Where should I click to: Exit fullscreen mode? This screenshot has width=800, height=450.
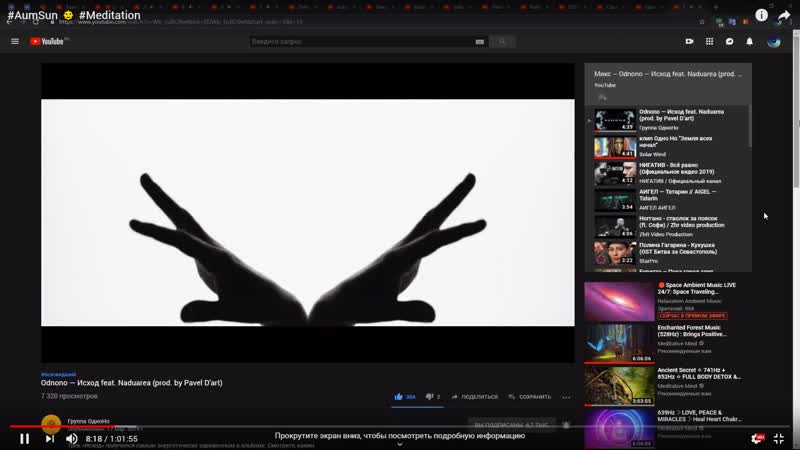(x=779, y=439)
